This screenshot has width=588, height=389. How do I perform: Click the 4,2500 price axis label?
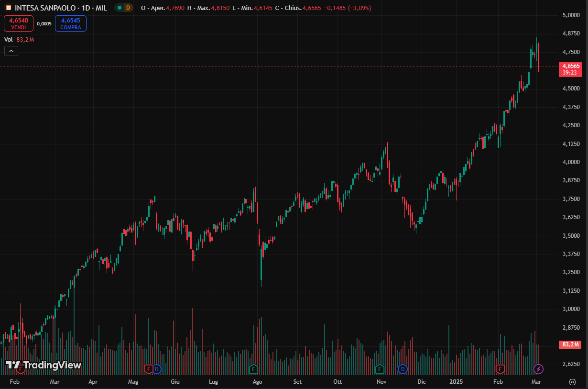pos(571,125)
